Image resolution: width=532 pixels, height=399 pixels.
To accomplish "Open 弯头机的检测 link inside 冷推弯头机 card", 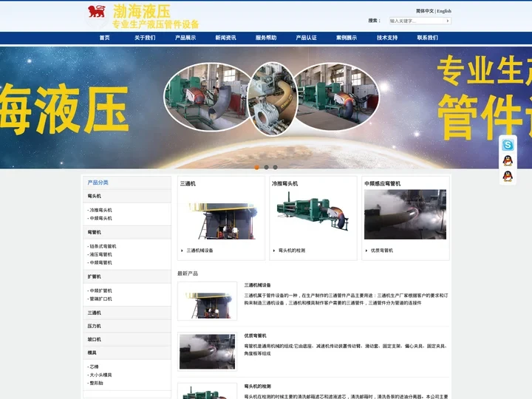I will click(x=292, y=250).
